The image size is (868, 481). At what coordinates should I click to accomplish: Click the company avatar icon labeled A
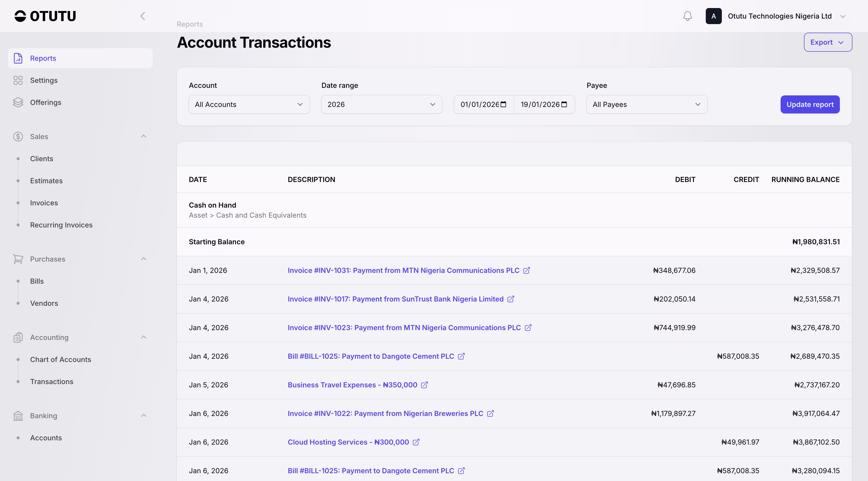[713, 16]
